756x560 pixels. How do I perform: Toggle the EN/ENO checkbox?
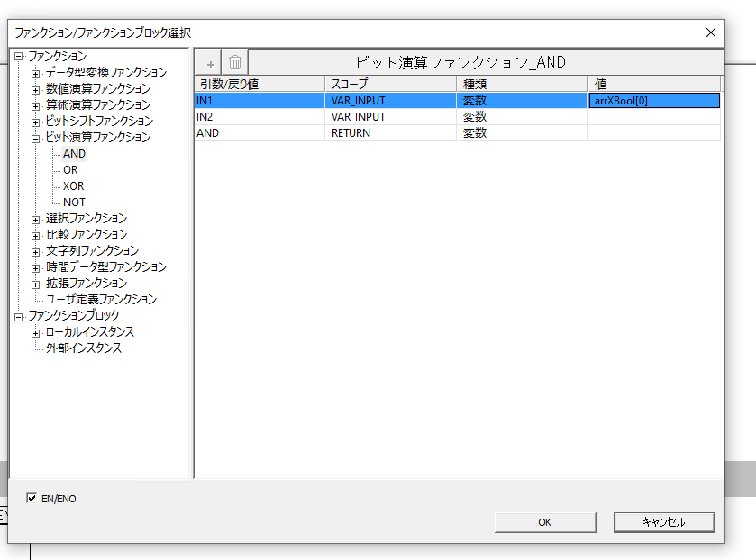(x=33, y=498)
